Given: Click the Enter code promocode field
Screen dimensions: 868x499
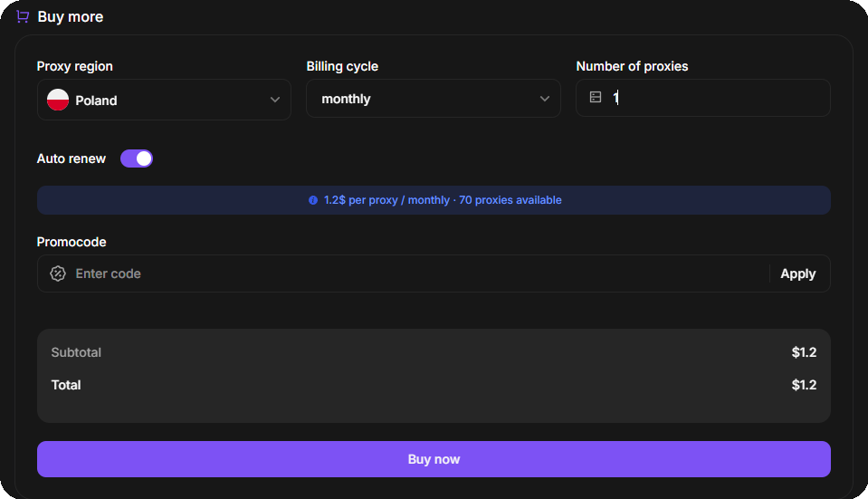Looking at the screenshot, I should (407, 273).
